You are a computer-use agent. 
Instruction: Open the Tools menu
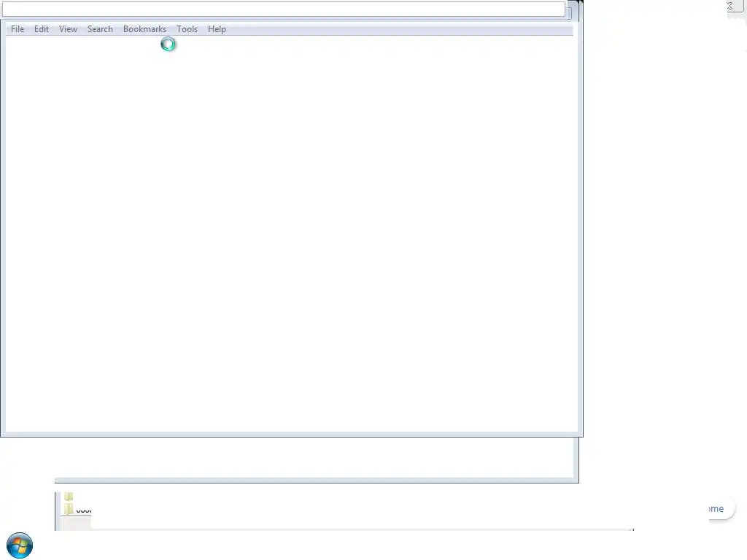pos(187,29)
